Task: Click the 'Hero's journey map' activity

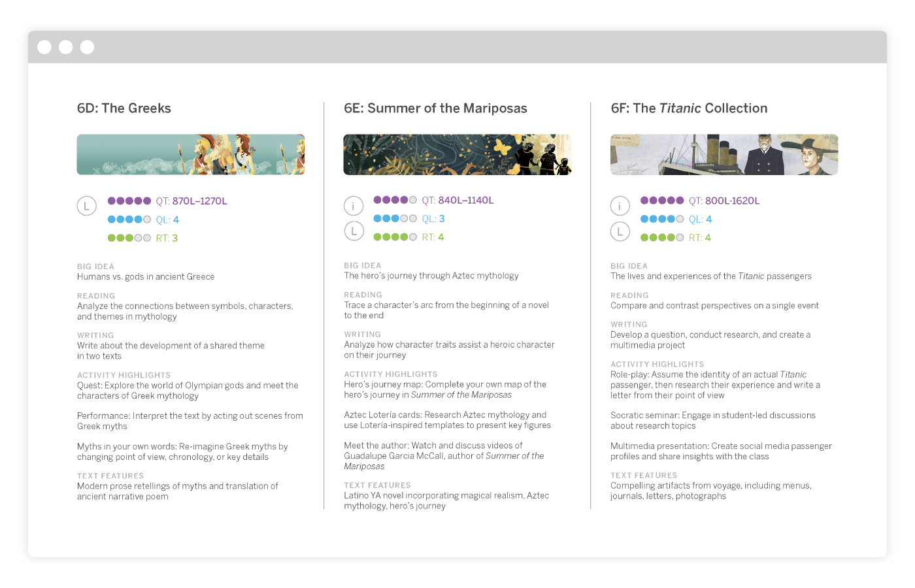Action: [x=445, y=389]
